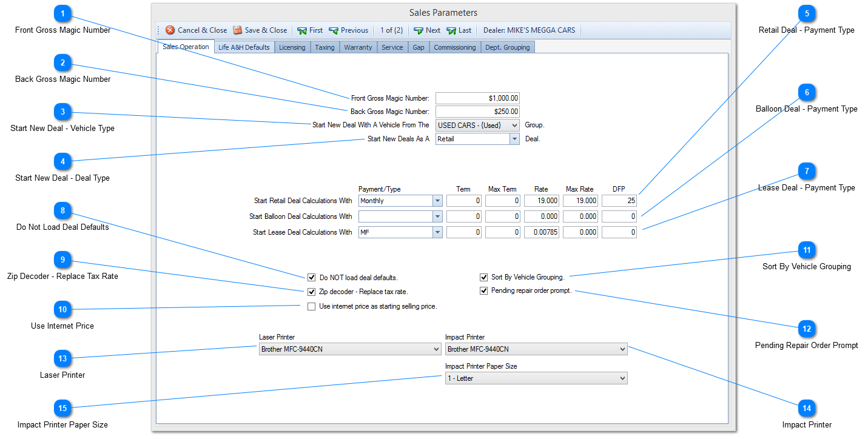Toggle Pending repair order prompt checkbox

point(483,290)
